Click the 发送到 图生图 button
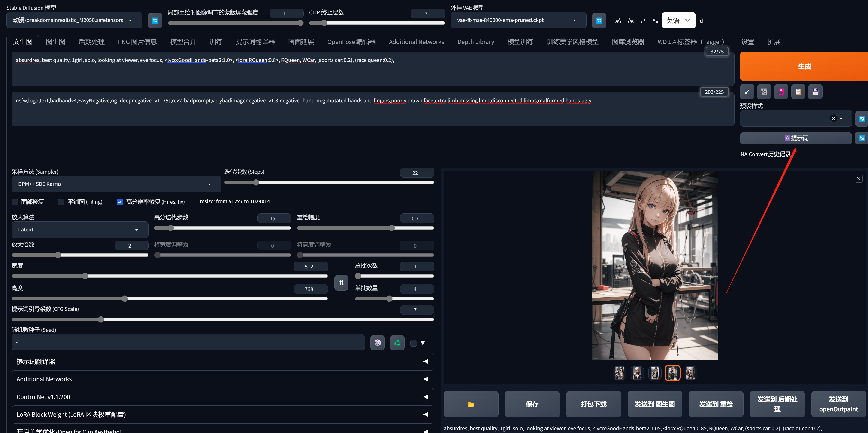 click(654, 404)
